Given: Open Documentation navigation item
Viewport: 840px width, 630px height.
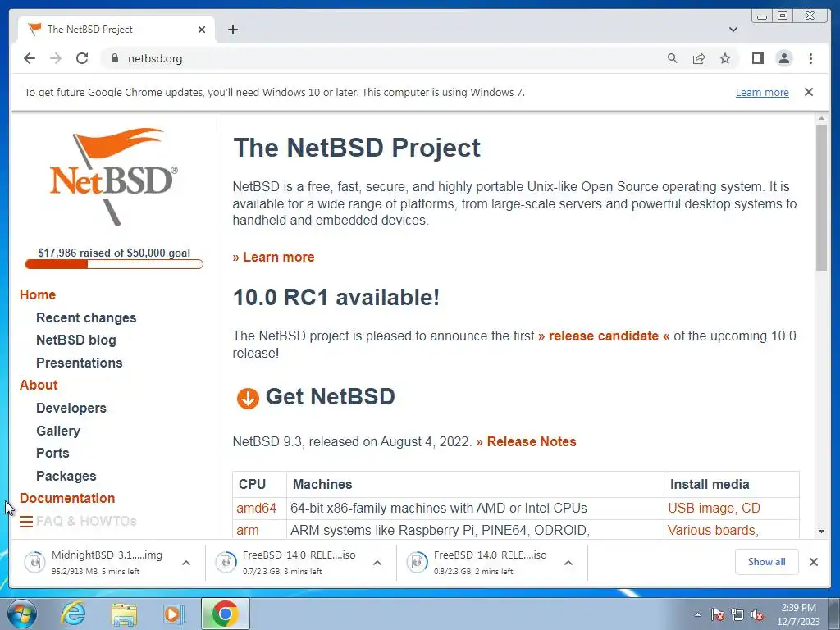Looking at the screenshot, I should point(67,498).
